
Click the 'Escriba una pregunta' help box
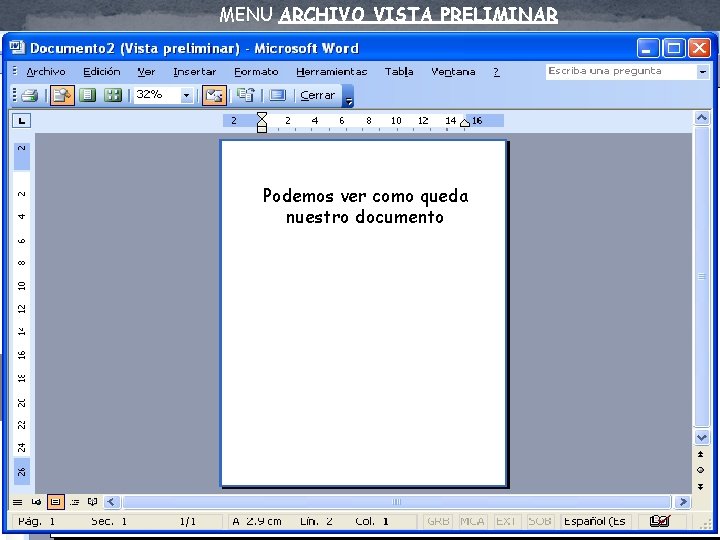point(621,72)
